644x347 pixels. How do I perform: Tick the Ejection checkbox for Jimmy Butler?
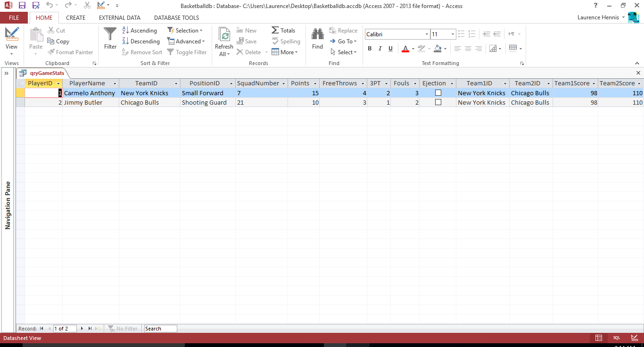(x=438, y=102)
